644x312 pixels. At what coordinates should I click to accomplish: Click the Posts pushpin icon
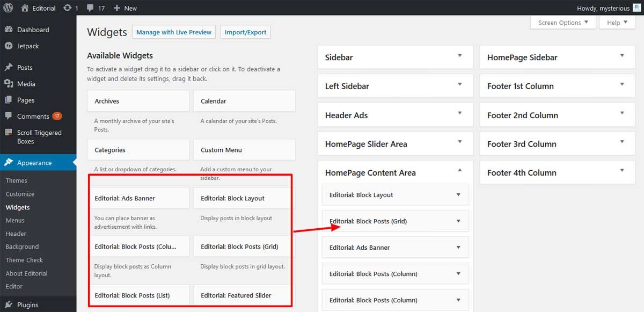tap(9, 68)
